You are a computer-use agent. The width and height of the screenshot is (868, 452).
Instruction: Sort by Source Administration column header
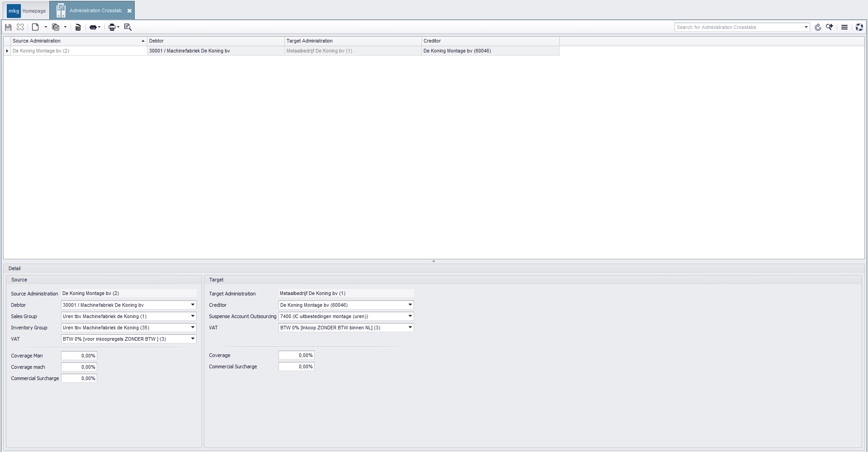(x=79, y=41)
